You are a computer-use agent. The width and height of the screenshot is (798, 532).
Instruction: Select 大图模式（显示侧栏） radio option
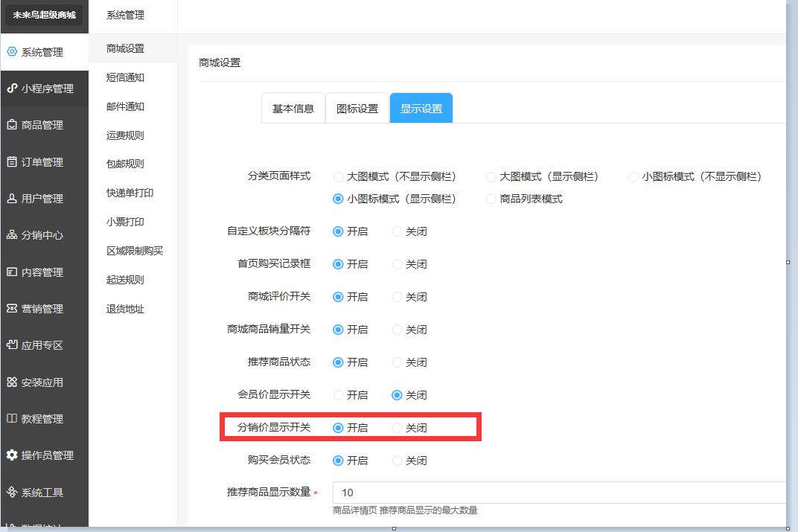click(491, 176)
